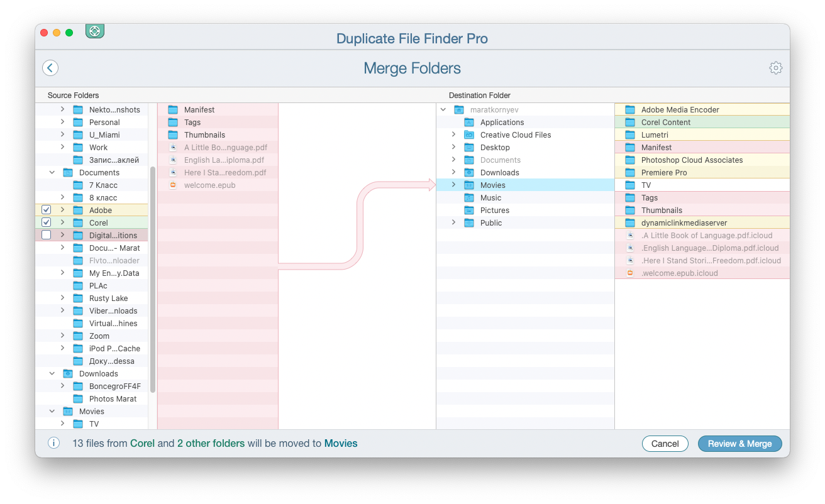Image resolution: width=825 pixels, height=504 pixels.
Task: Click the Adobe folder icon in Source Folders
Action: [x=78, y=210]
